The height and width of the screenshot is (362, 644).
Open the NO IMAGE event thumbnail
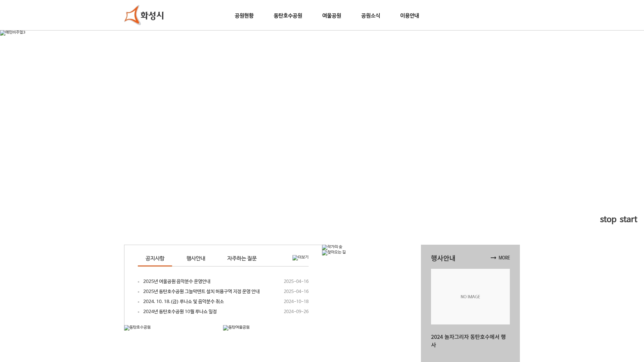[x=470, y=297]
